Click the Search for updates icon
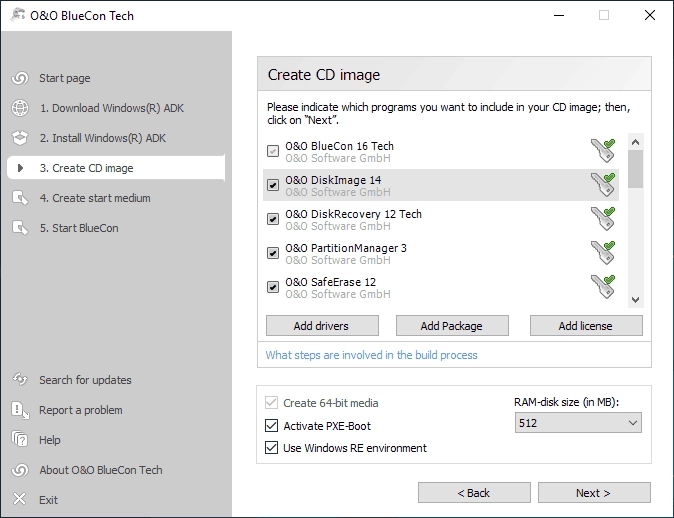This screenshot has height=518, width=674. [20, 380]
